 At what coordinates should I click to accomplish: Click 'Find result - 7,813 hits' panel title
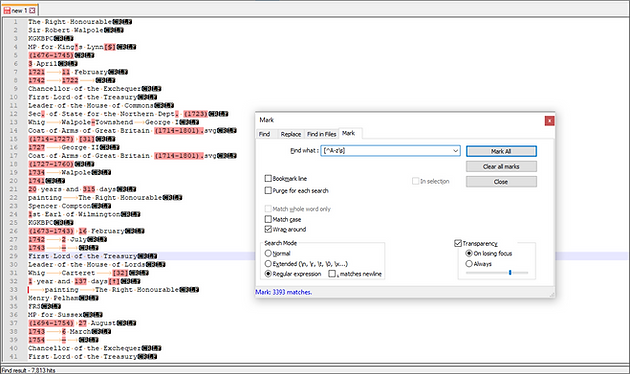click(29, 370)
